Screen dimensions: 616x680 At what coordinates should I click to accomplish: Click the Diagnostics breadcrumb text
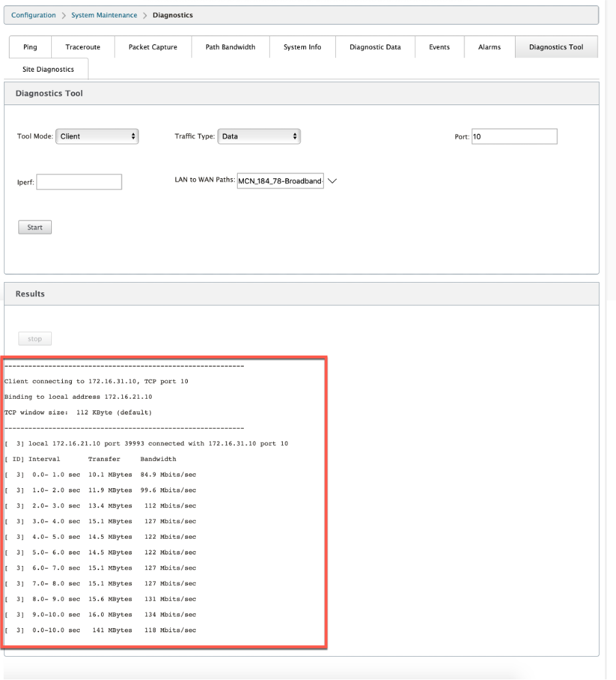pos(173,15)
